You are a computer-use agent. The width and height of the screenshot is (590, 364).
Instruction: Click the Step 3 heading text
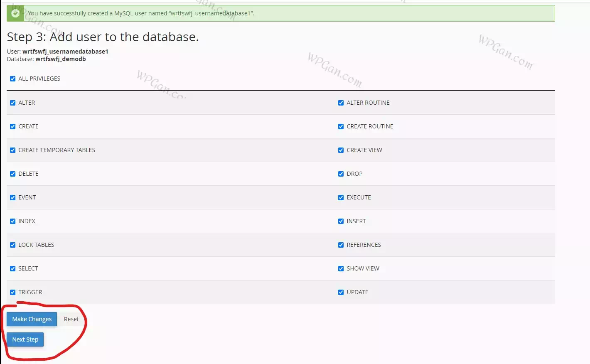[x=103, y=37]
